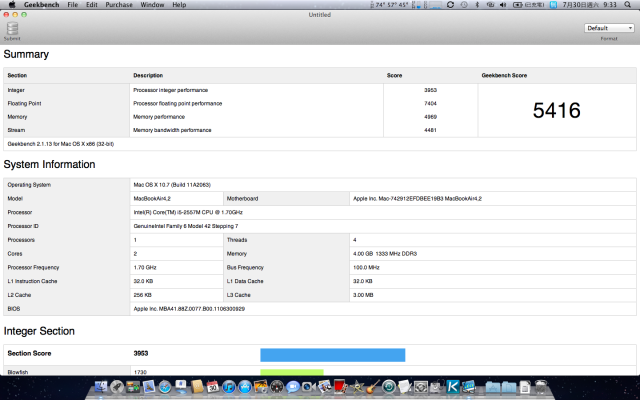This screenshot has width=640, height=400.
Task: Click the Blowfish green score bar
Action: (292, 372)
